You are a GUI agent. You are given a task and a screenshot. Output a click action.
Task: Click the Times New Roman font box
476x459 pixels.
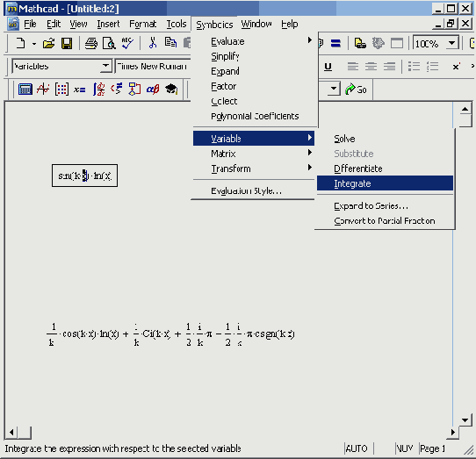153,66
